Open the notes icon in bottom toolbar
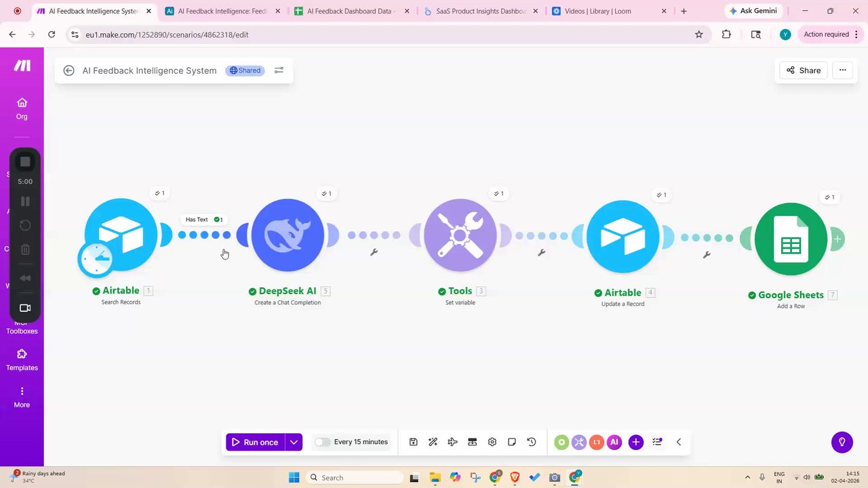Screen dimensions: 868x488 pos(512,442)
